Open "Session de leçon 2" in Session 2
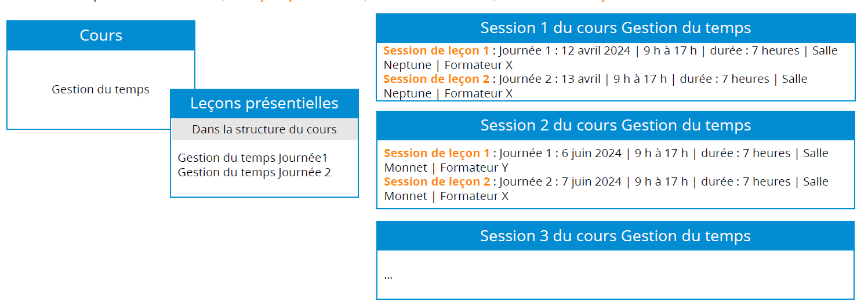868x305 pixels. point(437,181)
